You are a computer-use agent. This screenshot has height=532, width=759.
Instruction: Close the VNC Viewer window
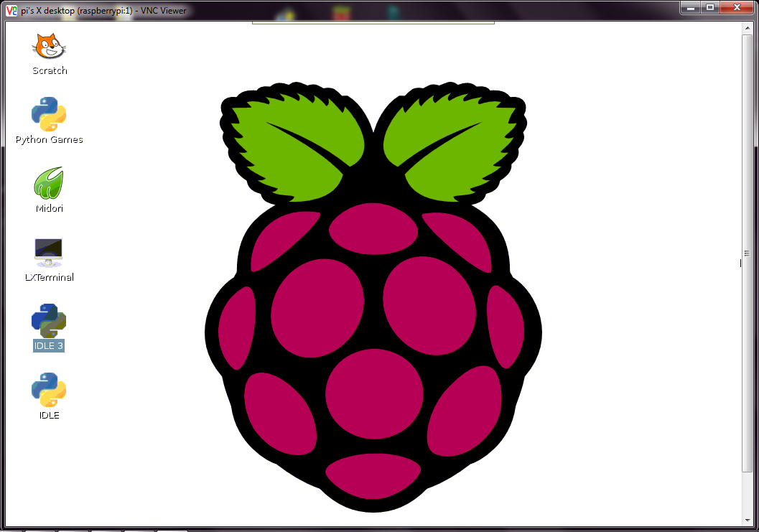(737, 7)
